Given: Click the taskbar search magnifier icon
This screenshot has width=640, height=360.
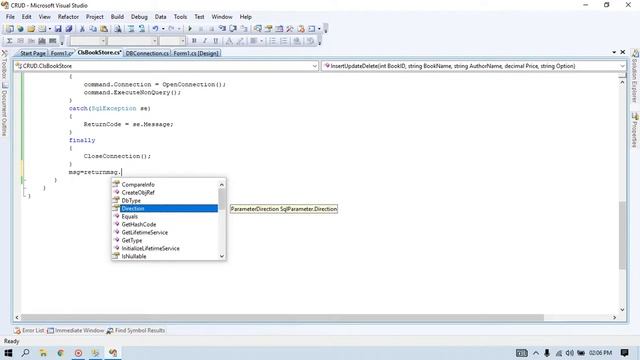Looking at the screenshot, I should click(25, 353).
